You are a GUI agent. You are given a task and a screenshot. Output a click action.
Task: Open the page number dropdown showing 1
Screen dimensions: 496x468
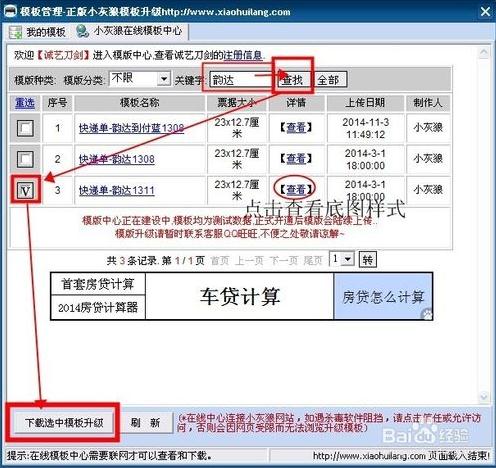[347, 259]
